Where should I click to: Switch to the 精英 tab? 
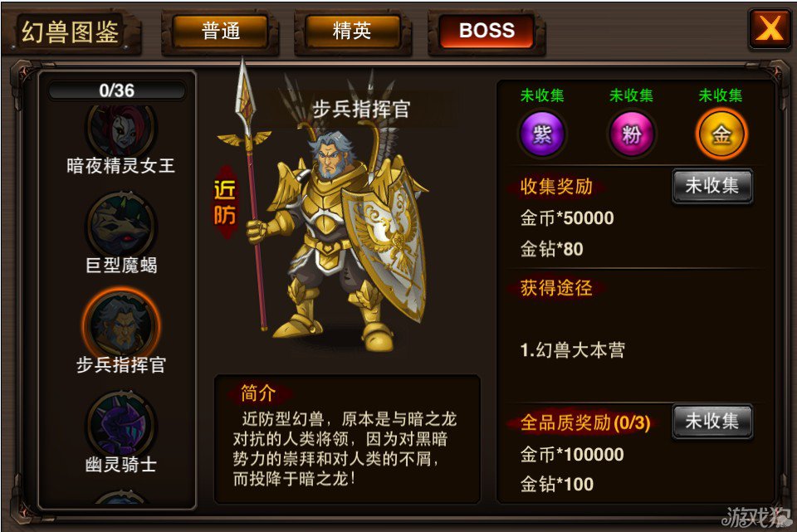click(352, 31)
